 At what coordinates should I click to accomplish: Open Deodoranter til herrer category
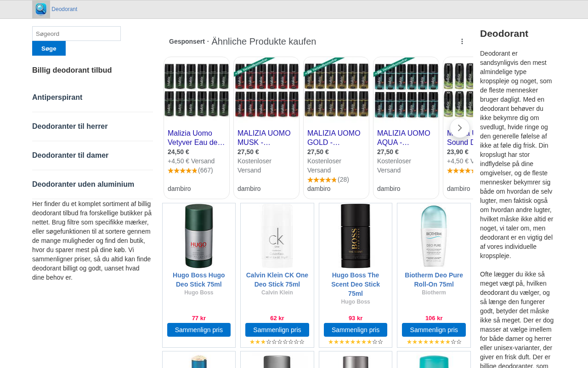coord(70,126)
